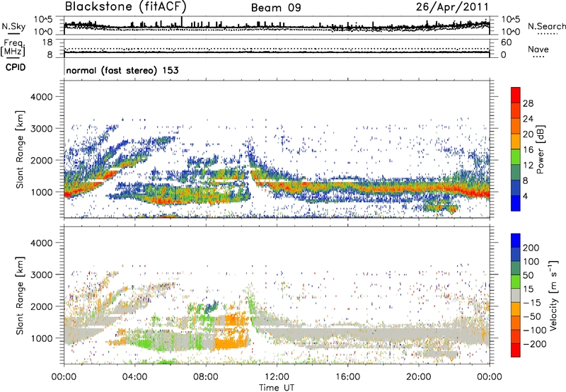Click 'Slant Range [km]' label of power panel
566x392 pixels.
[x=21, y=149]
